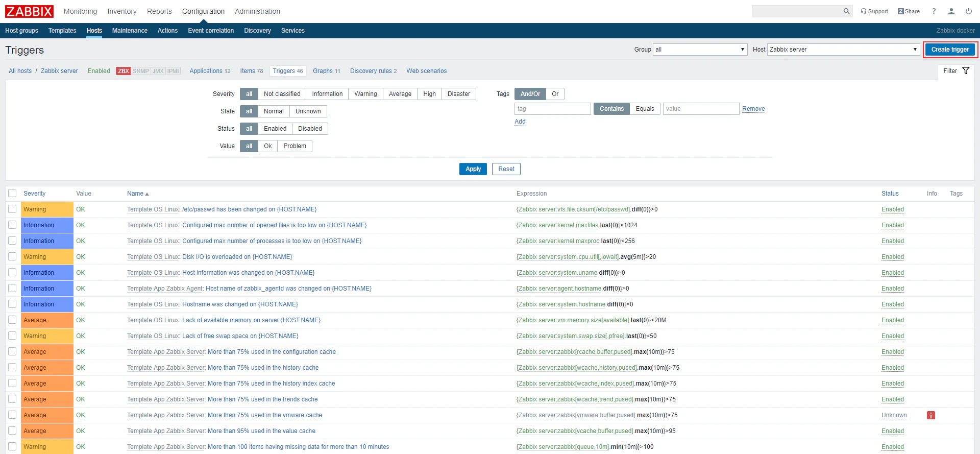980x454 pixels.
Task: Open the Zabbix server breadcrumb link
Action: [59, 71]
